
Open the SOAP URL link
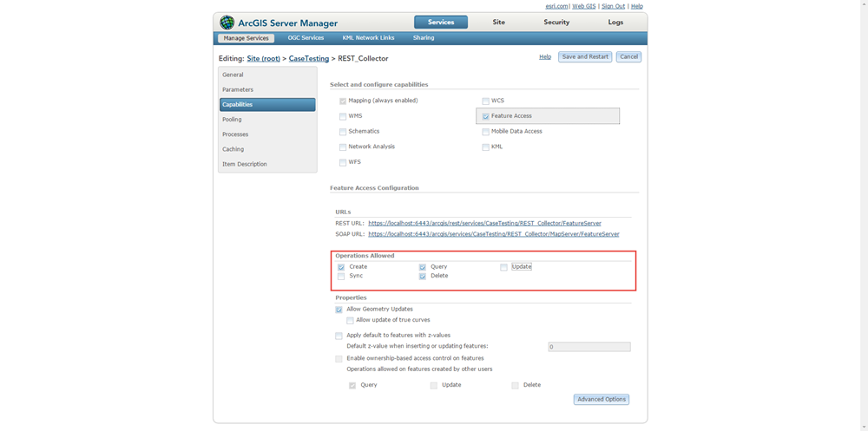tap(494, 234)
